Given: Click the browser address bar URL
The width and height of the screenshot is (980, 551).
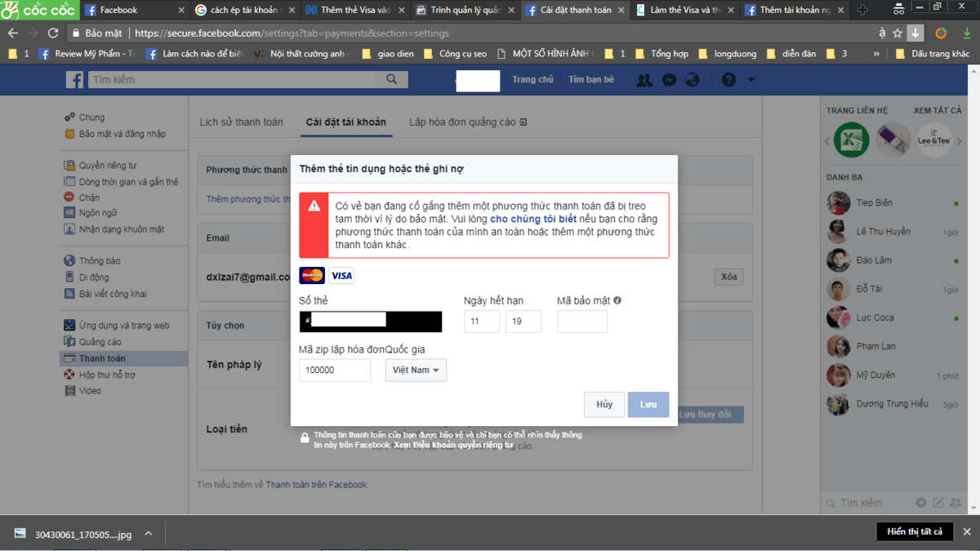Looking at the screenshot, I should (x=291, y=33).
